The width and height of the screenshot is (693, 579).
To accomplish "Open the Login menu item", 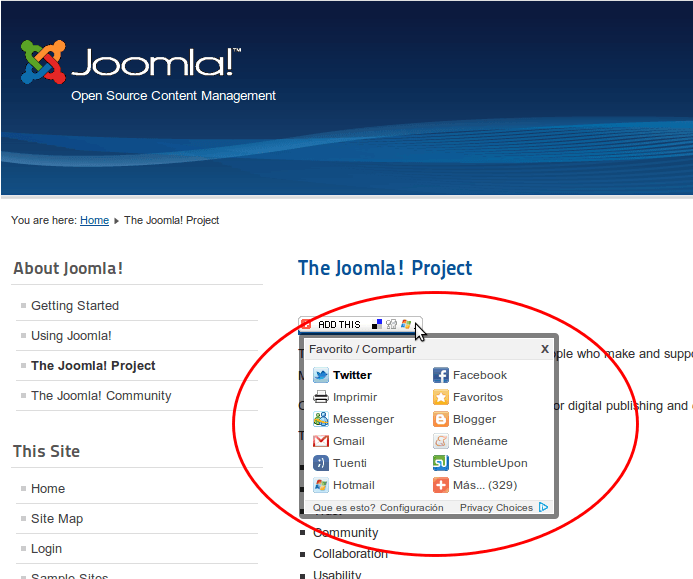I will [46, 549].
